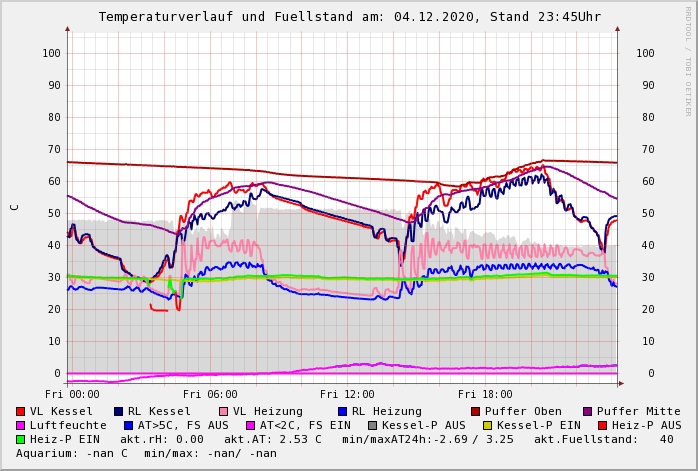Click the 'Fri 18:00' x-axis label
Viewport: 698px width, 471px height.
click(x=485, y=394)
